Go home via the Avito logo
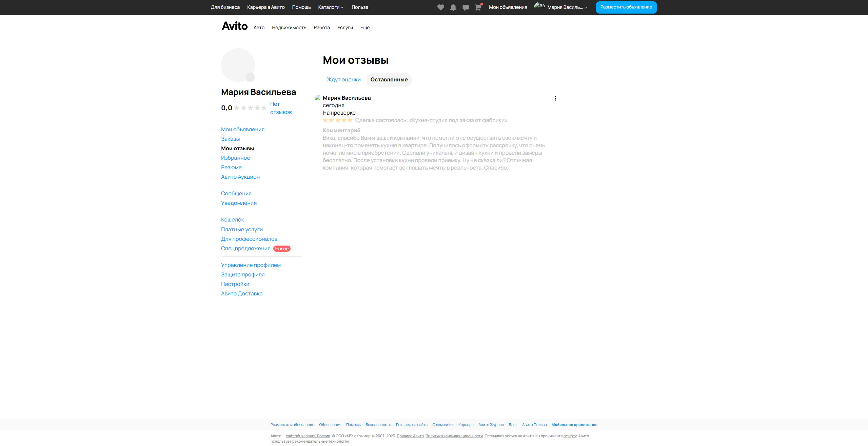This screenshot has height=446, width=868. 235,26
